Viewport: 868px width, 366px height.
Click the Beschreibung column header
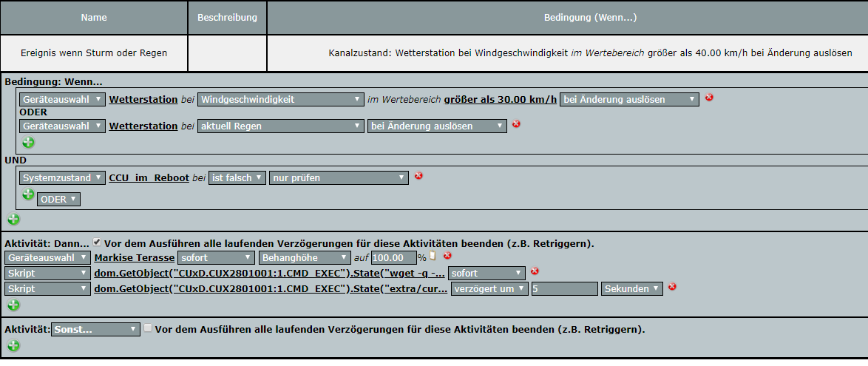[227, 17]
